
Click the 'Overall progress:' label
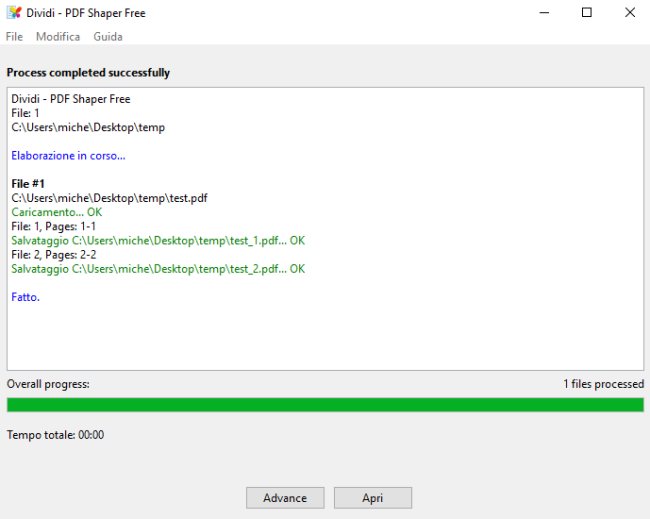pos(48,384)
